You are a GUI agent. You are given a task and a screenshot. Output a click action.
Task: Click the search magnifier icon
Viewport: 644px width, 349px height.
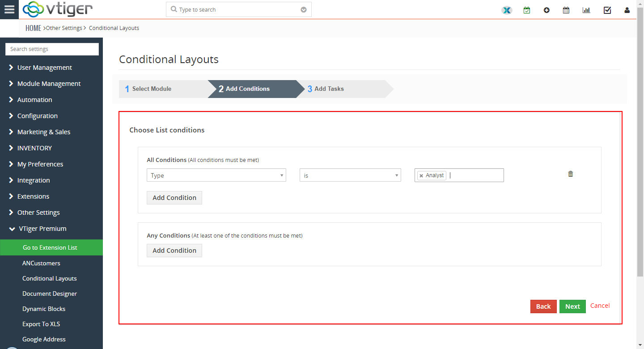click(x=174, y=9)
